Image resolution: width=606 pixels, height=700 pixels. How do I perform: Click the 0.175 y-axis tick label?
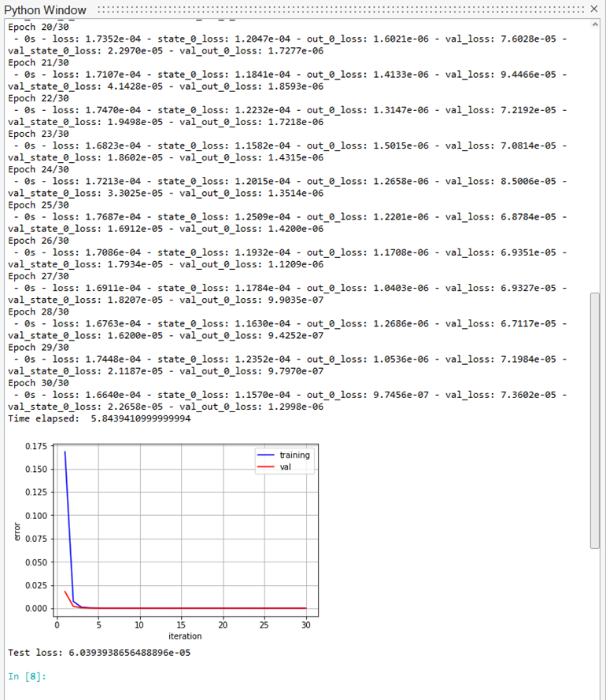click(35, 446)
